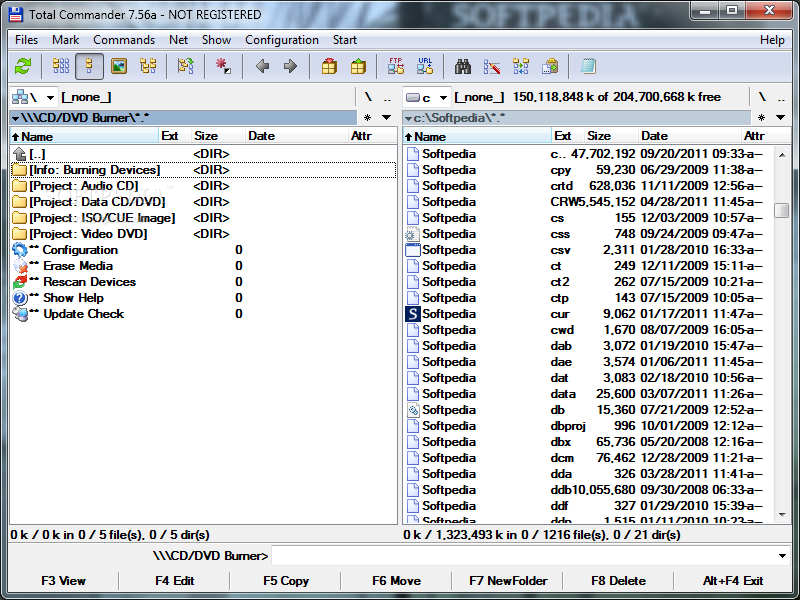Open the Mark menu
The image size is (800, 600).
(x=65, y=40)
